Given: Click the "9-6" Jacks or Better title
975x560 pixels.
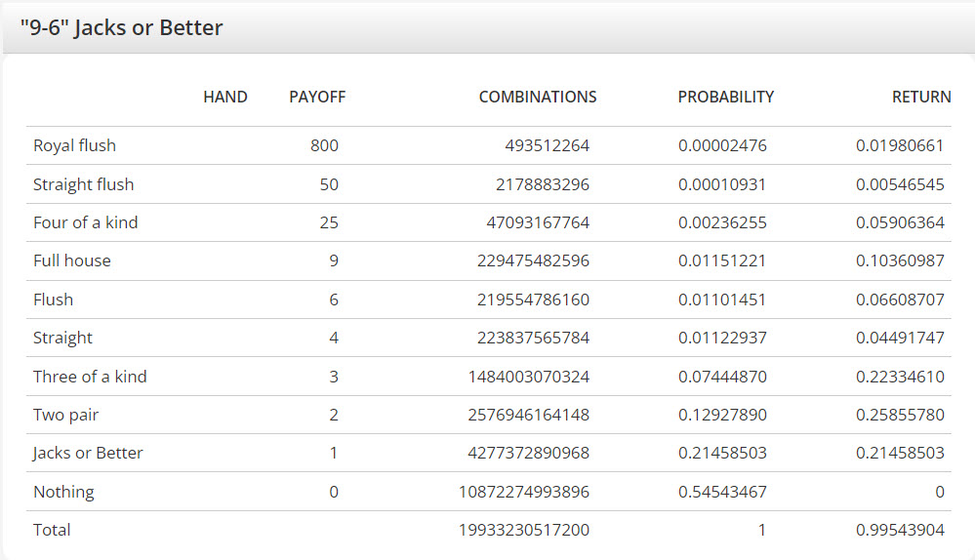Looking at the screenshot, I should pos(122,27).
